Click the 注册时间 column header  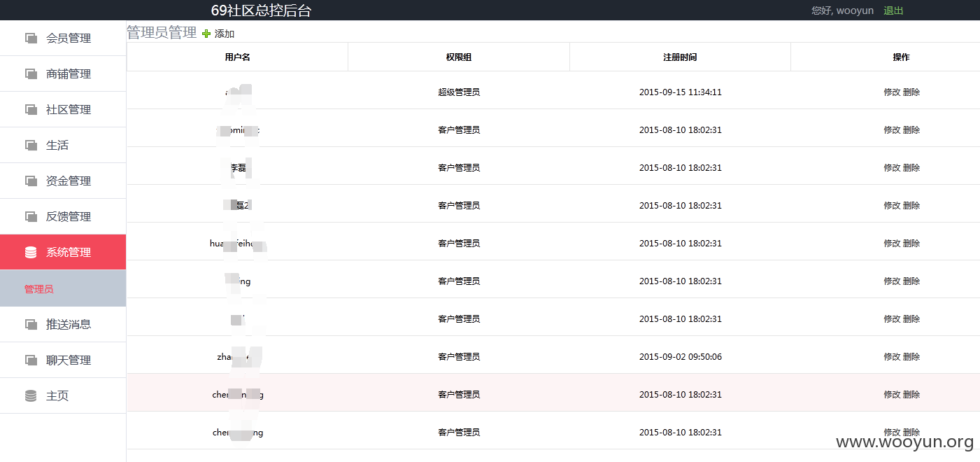[x=680, y=57]
